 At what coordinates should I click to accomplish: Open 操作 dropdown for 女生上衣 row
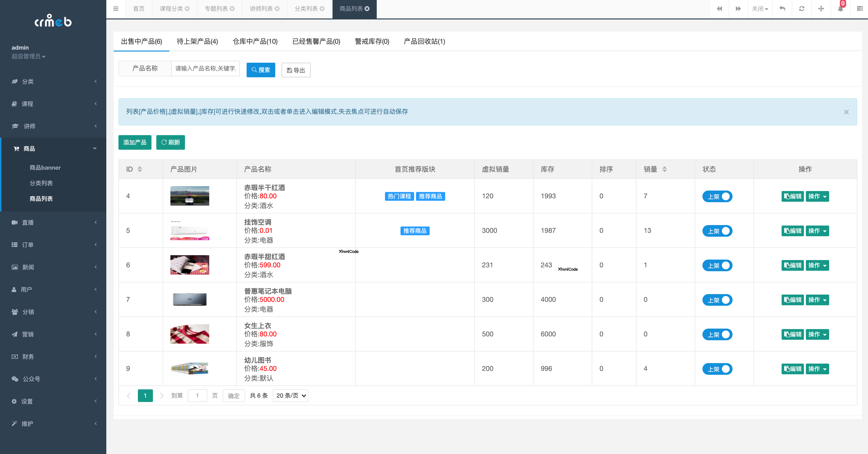click(817, 334)
